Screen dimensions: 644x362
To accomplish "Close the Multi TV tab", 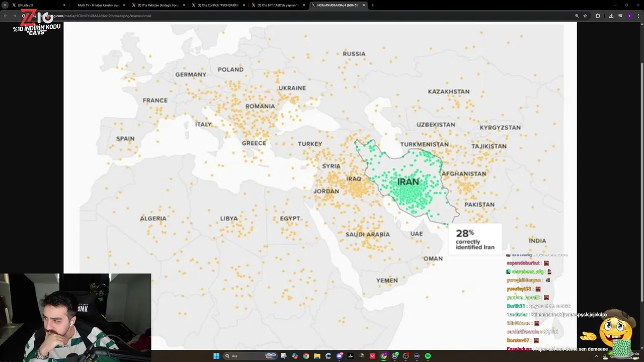I will 124,5.
